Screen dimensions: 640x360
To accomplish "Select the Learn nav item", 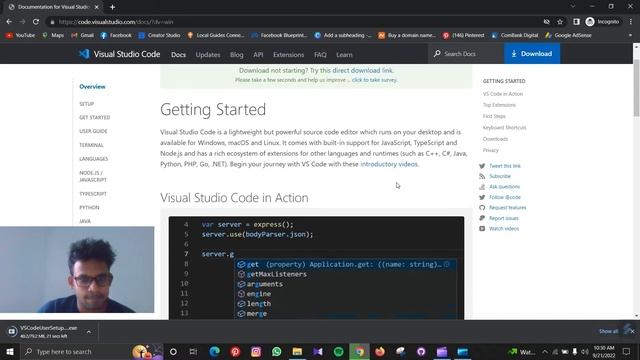I will [344, 54].
